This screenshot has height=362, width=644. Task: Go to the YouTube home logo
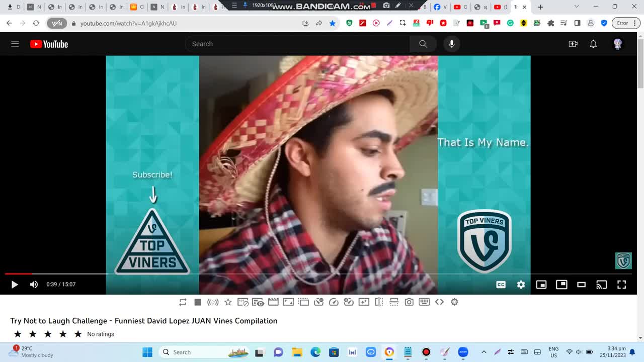pyautogui.click(x=49, y=44)
